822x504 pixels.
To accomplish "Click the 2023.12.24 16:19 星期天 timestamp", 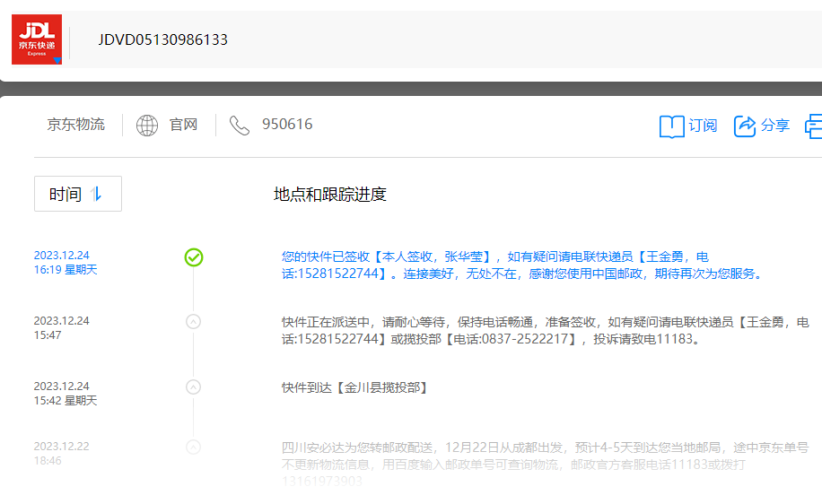I will click(66, 263).
